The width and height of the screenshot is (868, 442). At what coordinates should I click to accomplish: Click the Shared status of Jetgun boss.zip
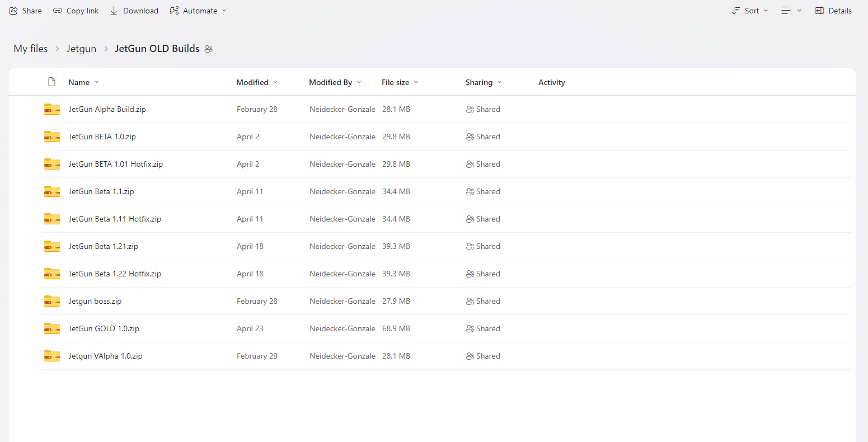point(483,301)
